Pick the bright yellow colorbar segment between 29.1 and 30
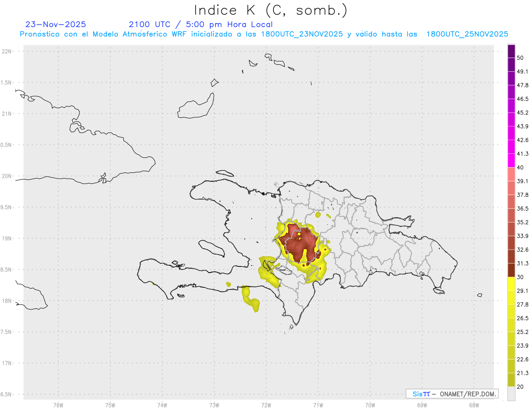Image resolution: width=532 pixels, height=411 pixels. click(511, 284)
